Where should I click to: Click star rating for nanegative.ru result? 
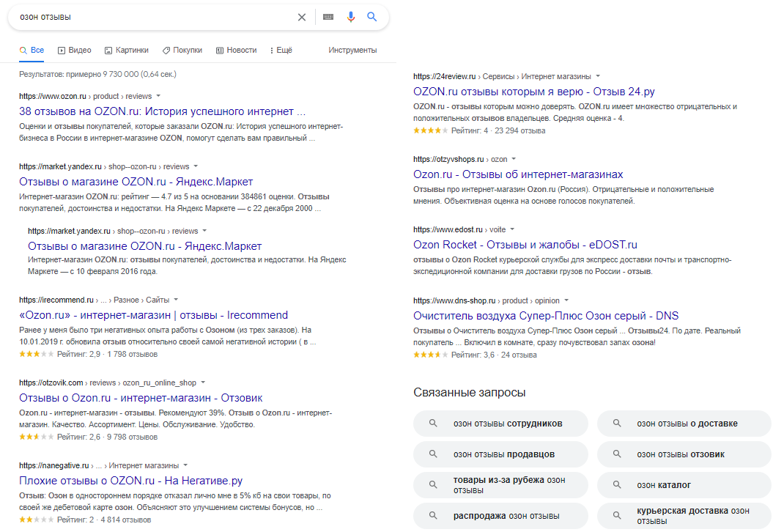37,520
